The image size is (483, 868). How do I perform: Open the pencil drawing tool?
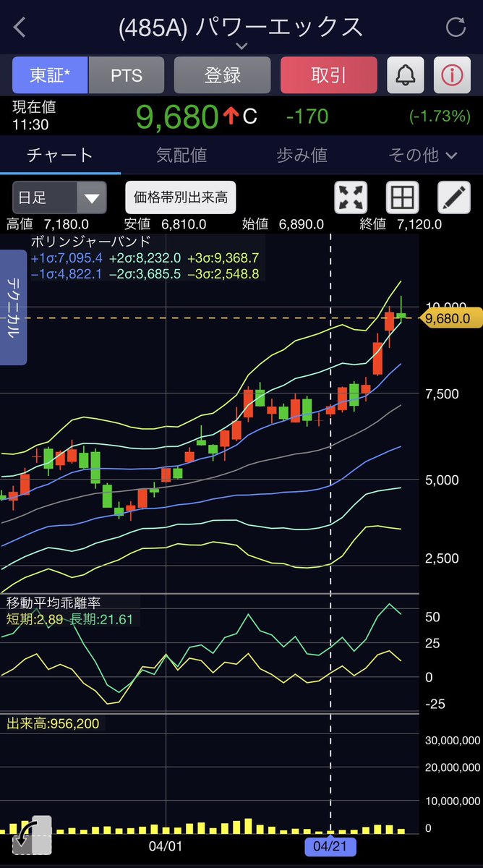click(455, 197)
